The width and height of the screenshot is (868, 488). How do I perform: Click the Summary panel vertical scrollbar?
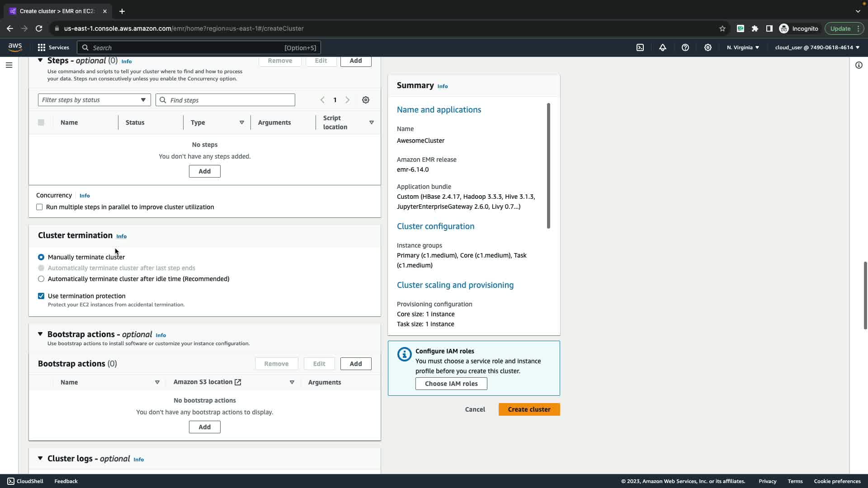(x=548, y=166)
